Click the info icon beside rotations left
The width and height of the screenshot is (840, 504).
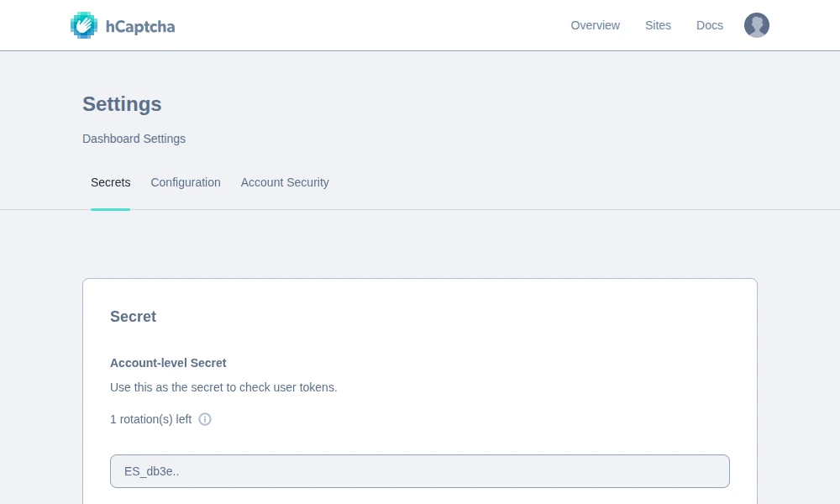[x=205, y=419]
